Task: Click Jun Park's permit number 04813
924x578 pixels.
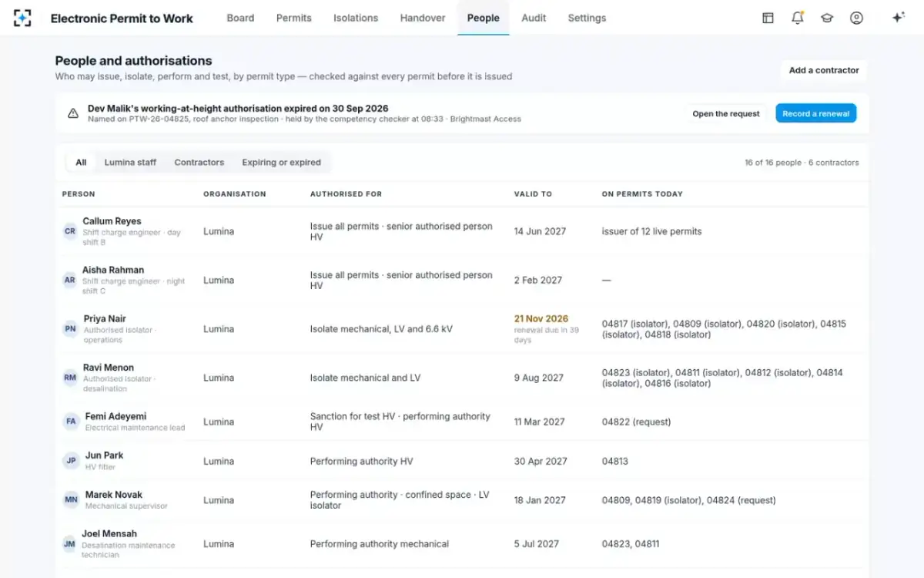Action: [x=615, y=461]
